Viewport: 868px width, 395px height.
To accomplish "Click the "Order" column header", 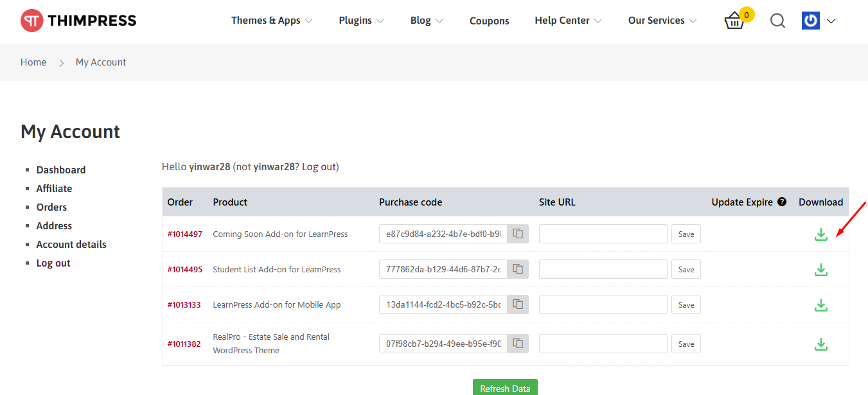I will click(x=180, y=202).
